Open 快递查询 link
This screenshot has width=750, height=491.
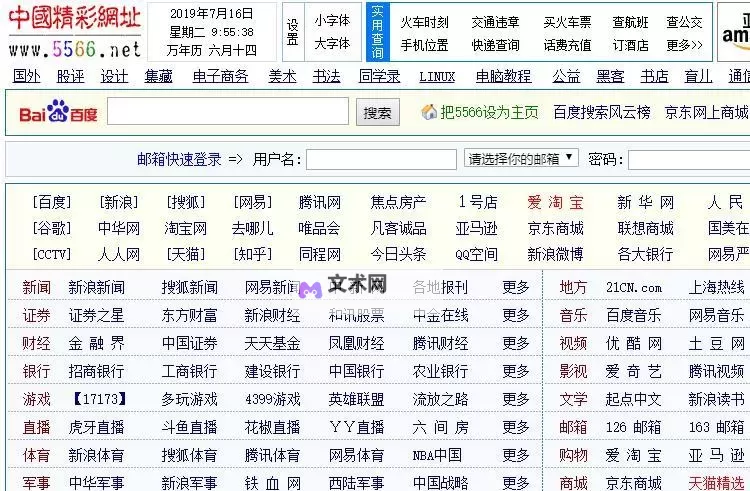pos(495,45)
